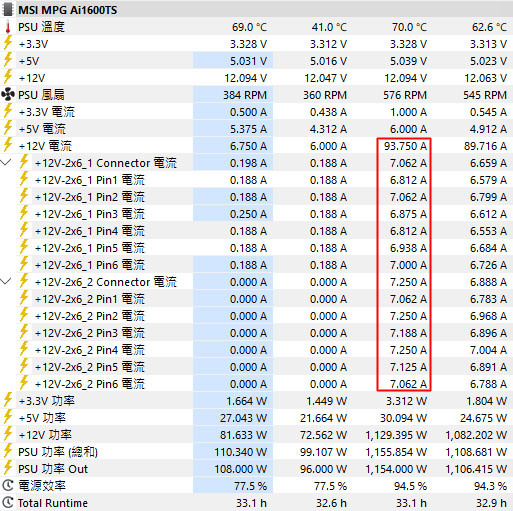
Task: Select the +12V-2x6_2 Pin5 電流 label
Action: click(x=90, y=367)
